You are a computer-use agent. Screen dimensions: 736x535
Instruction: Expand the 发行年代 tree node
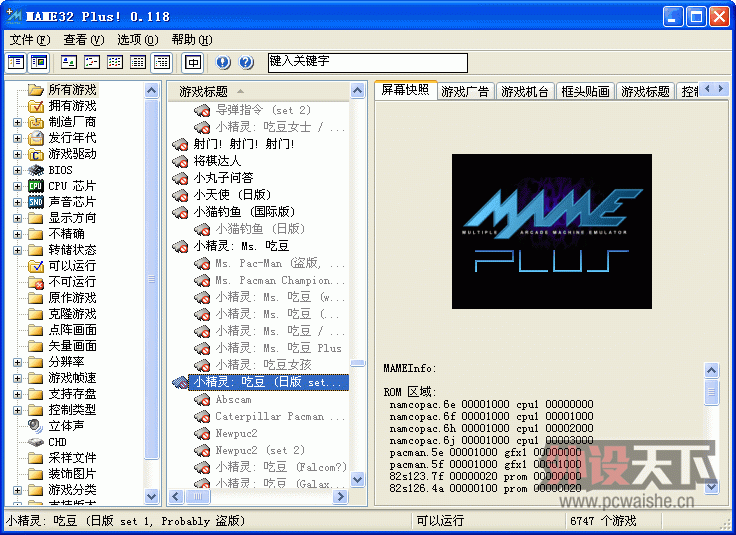pyautogui.click(x=17, y=138)
